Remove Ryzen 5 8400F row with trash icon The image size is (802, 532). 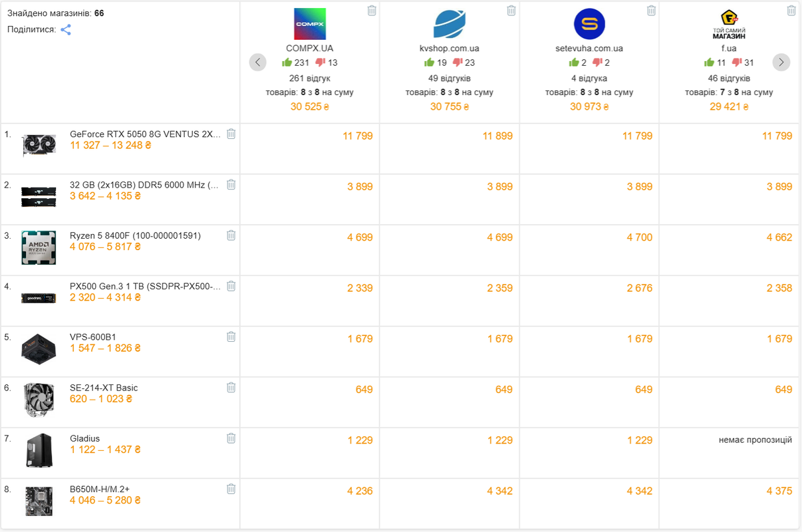tap(231, 235)
